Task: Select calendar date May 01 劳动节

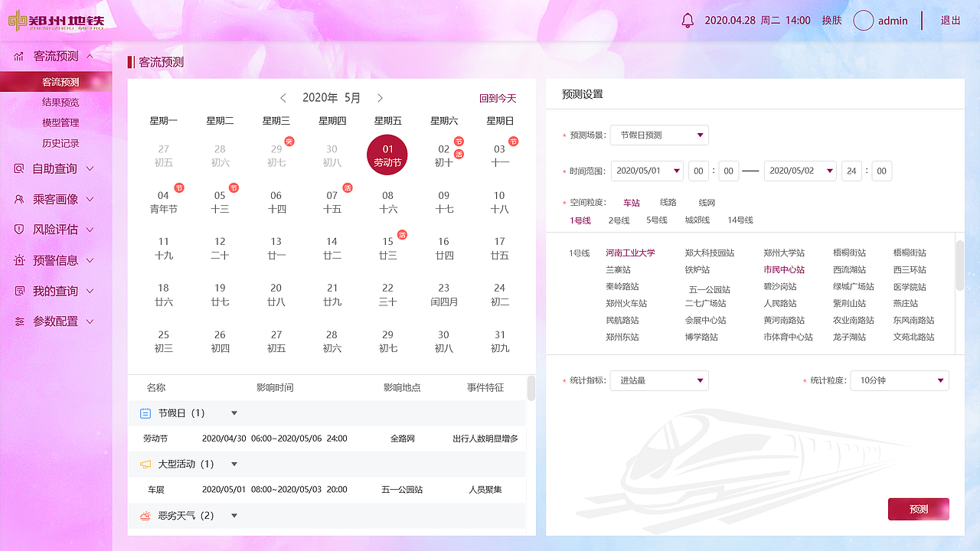Action: click(387, 155)
